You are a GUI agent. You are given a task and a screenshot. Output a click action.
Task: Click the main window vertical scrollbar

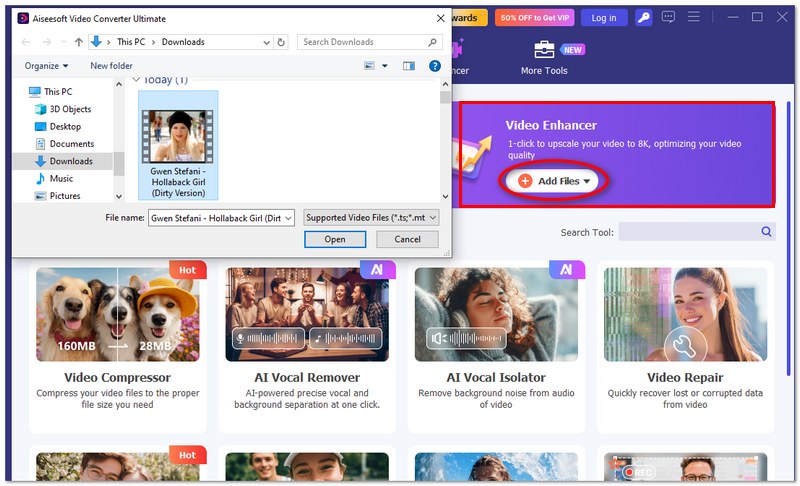coord(789,240)
